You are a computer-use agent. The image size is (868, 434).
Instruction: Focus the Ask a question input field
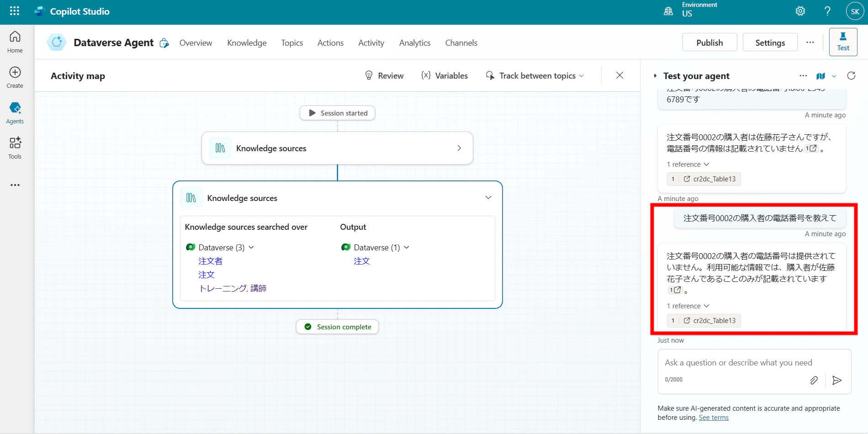click(x=738, y=363)
